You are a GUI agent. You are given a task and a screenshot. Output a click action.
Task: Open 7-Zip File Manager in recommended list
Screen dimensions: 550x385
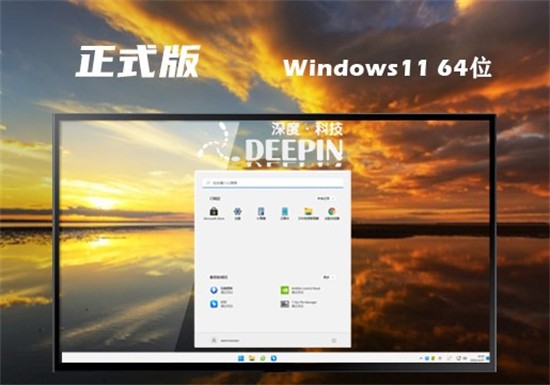point(299,304)
